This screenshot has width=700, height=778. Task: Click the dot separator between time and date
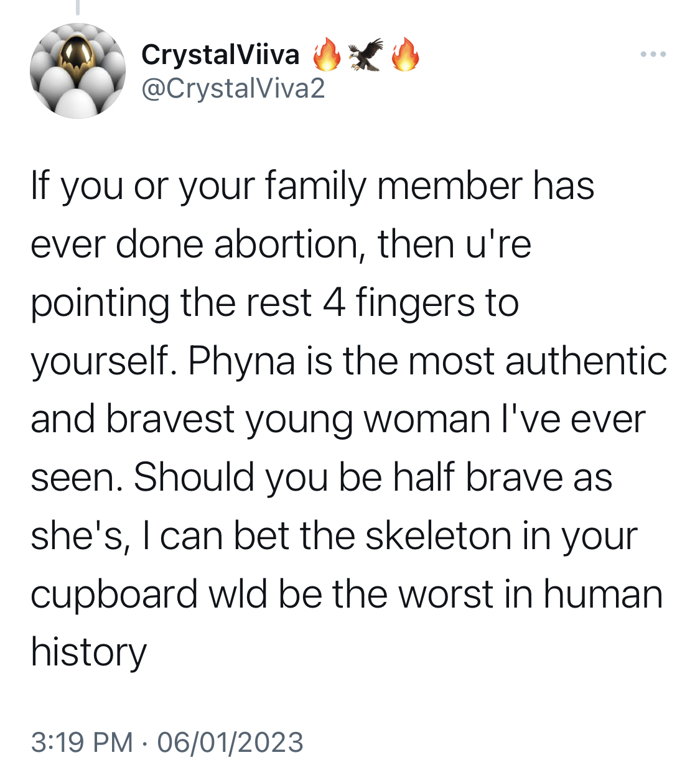[x=145, y=743]
